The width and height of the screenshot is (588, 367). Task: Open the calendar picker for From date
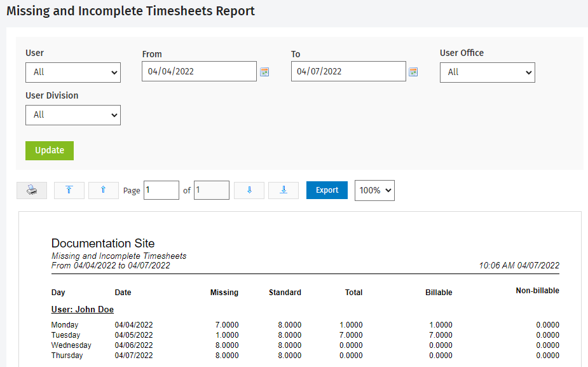click(x=265, y=71)
